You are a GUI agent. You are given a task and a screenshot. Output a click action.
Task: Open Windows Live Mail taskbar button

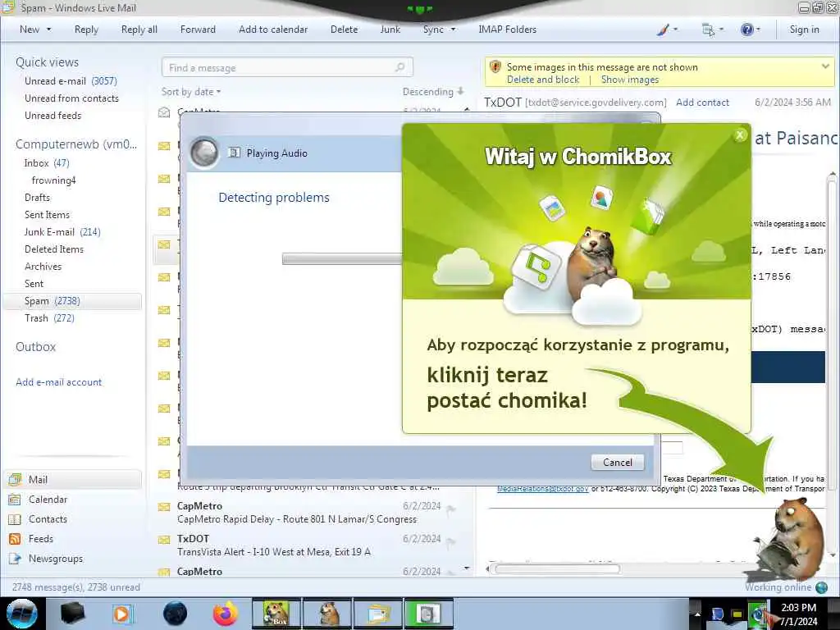pyautogui.click(x=379, y=614)
